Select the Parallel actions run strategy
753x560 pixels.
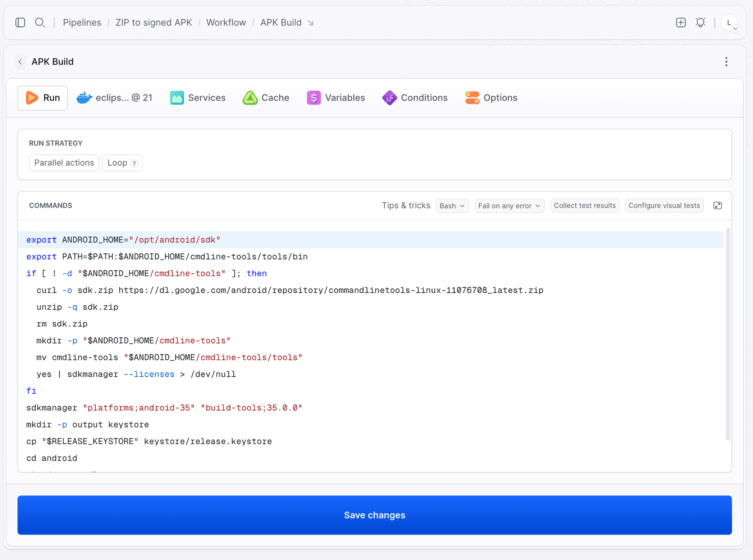click(64, 163)
